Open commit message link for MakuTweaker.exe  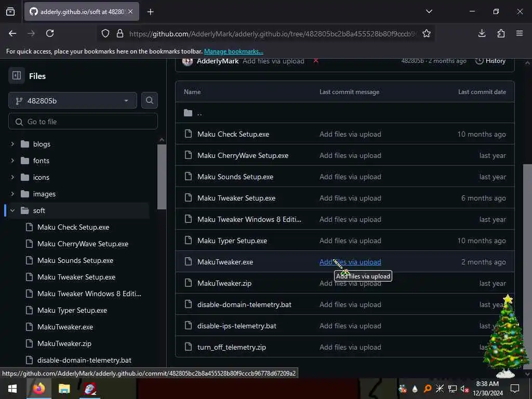pos(350,262)
